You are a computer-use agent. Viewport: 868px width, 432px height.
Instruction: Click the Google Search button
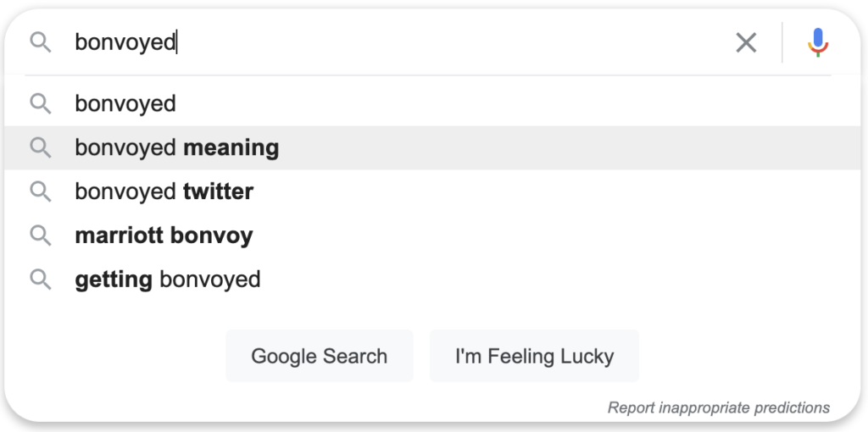(x=320, y=356)
